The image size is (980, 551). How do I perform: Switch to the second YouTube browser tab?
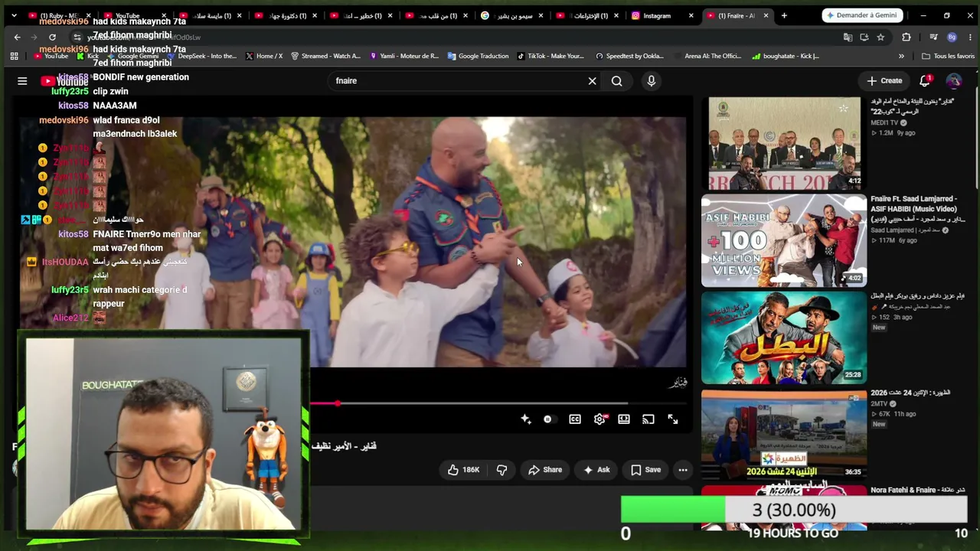pyautogui.click(x=127, y=15)
